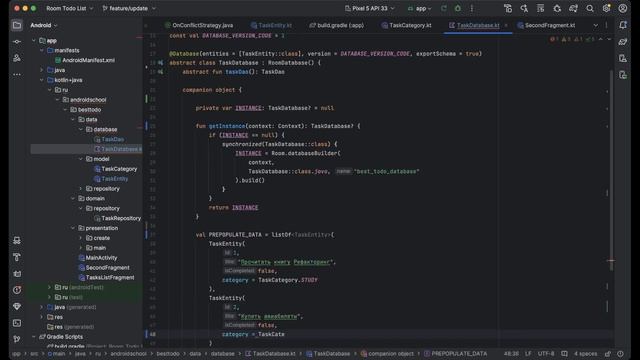640x360 pixels.
Task: Open the Device Manager tool window
Action: click(623, 58)
